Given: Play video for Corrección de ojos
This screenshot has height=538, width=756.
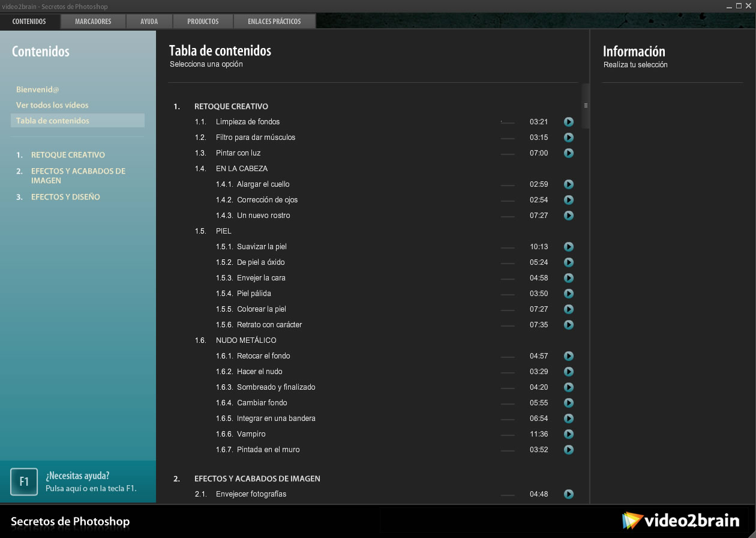Looking at the screenshot, I should 569,200.
